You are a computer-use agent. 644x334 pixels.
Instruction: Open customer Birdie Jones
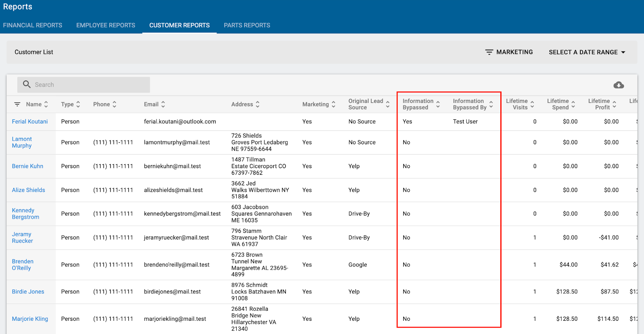coord(28,291)
